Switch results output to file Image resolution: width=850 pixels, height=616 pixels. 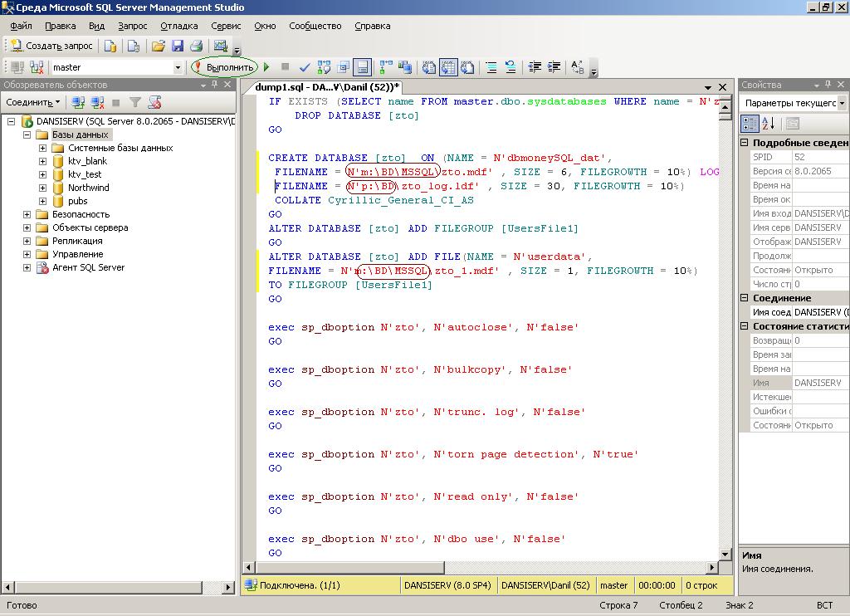click(x=467, y=67)
